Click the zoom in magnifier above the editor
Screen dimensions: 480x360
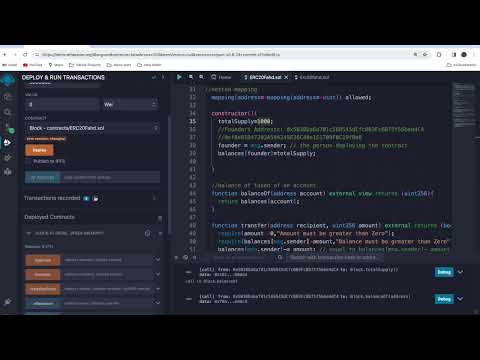[201, 77]
